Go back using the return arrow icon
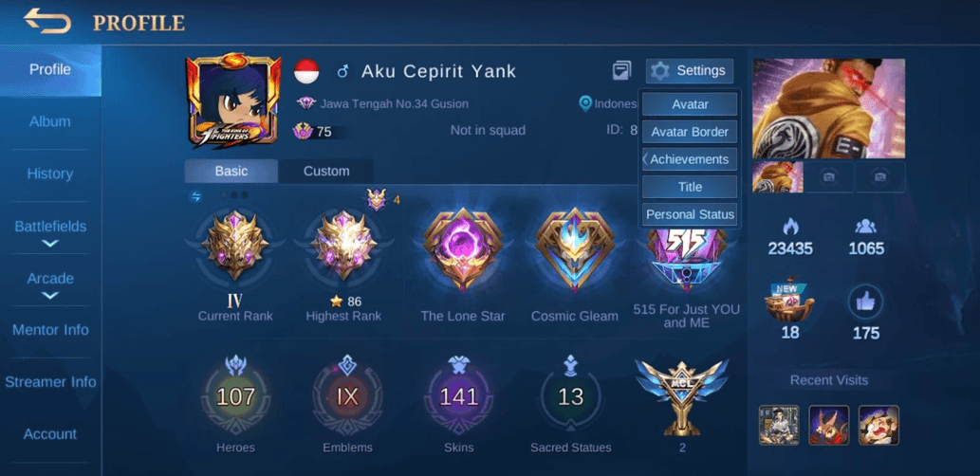 (46, 21)
